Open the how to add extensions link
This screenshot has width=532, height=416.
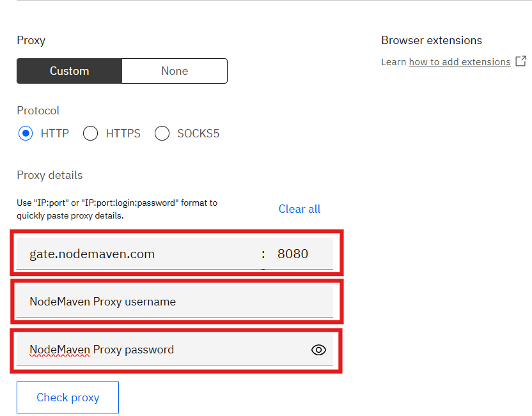(460, 62)
